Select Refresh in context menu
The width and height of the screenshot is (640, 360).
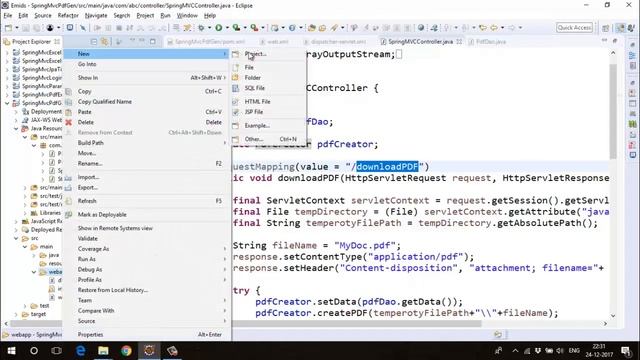[146, 201]
